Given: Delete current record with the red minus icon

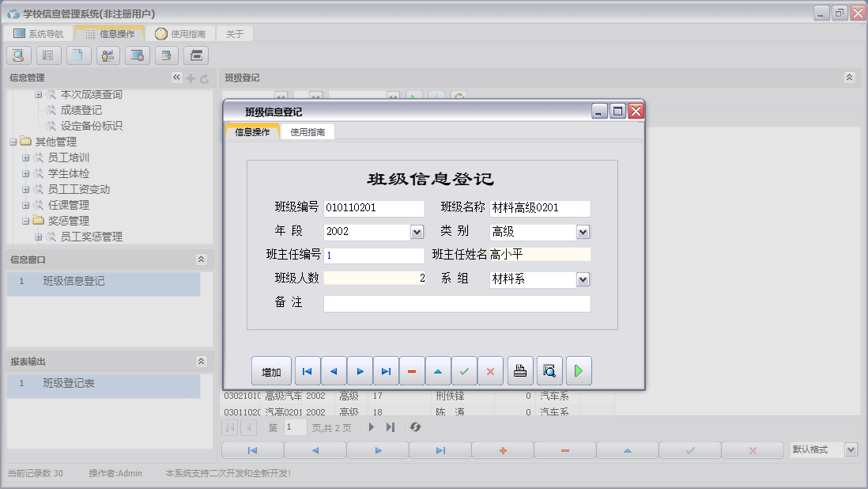Looking at the screenshot, I should (x=411, y=370).
